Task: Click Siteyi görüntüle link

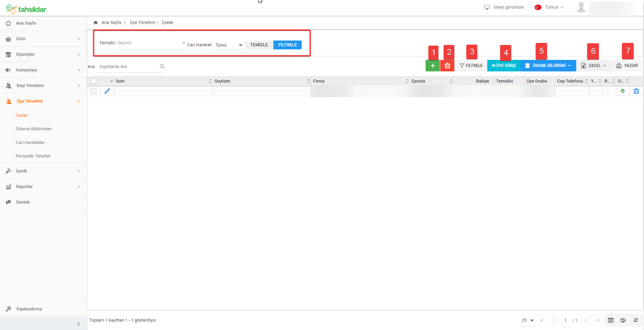Action: pyautogui.click(x=504, y=7)
